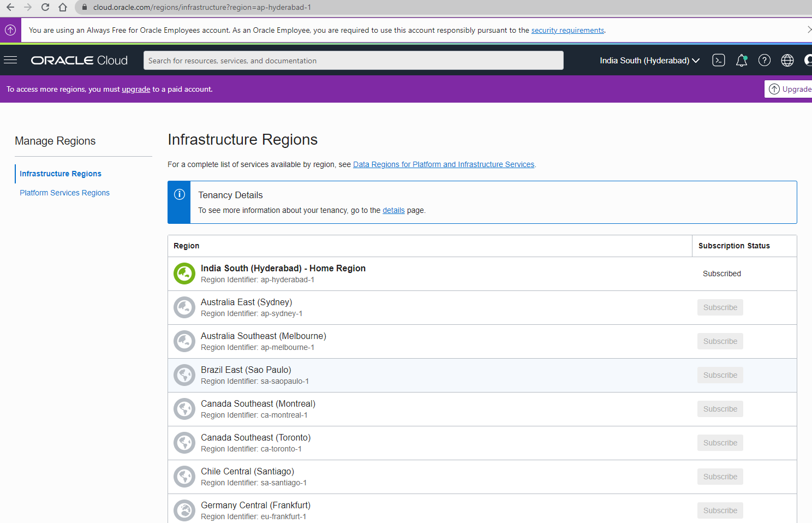Click the Australia East (Sydney) region name
Screen dimensions: 812x523
click(246, 302)
